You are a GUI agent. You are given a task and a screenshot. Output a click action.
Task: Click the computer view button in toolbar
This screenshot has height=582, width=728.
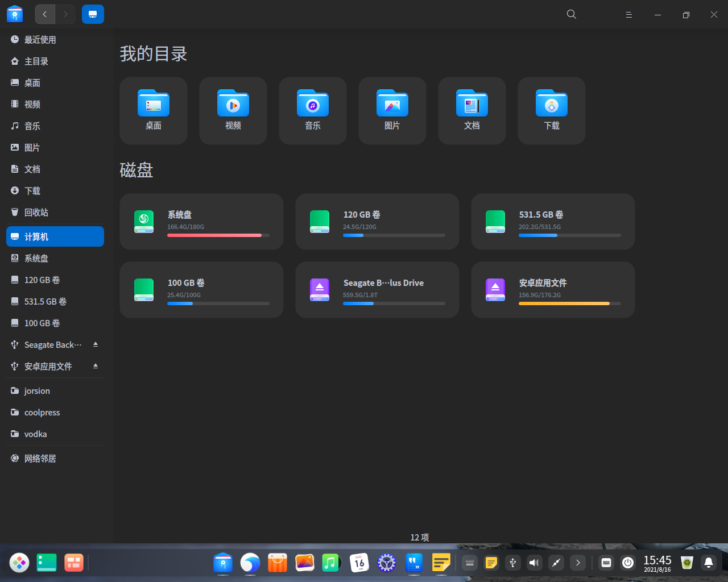tap(93, 14)
